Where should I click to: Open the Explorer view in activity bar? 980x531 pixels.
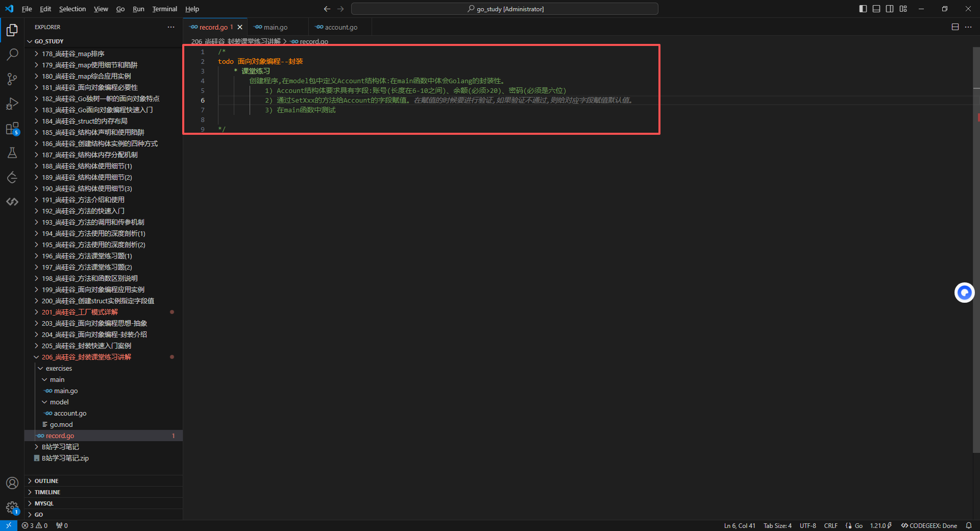[x=12, y=30]
